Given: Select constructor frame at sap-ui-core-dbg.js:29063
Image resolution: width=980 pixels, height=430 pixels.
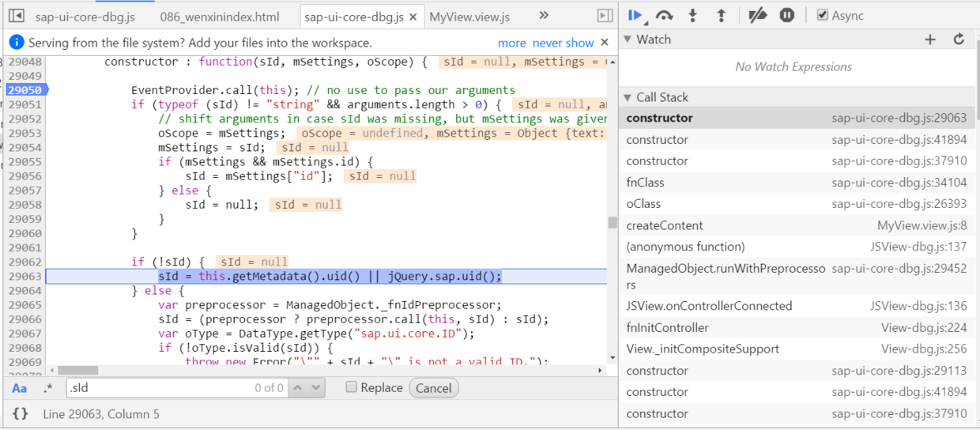Looking at the screenshot, I should [797, 118].
